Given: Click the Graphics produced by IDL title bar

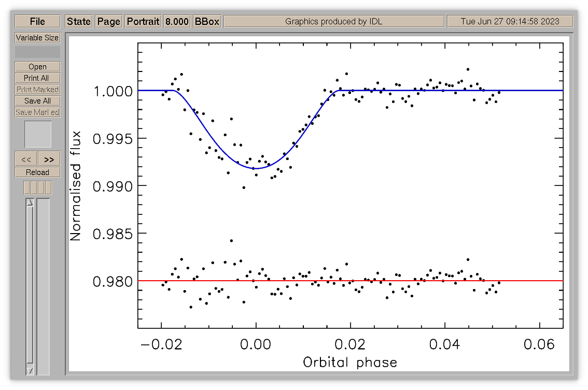Looking at the screenshot, I should pos(334,21).
